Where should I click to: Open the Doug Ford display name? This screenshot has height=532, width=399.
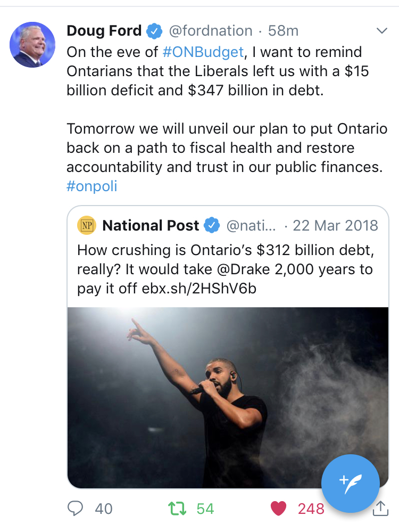(x=104, y=31)
